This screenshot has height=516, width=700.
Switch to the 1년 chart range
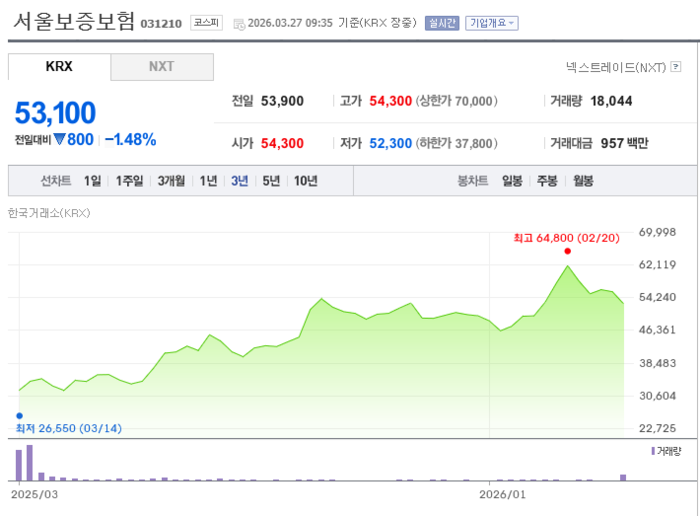pos(208,181)
